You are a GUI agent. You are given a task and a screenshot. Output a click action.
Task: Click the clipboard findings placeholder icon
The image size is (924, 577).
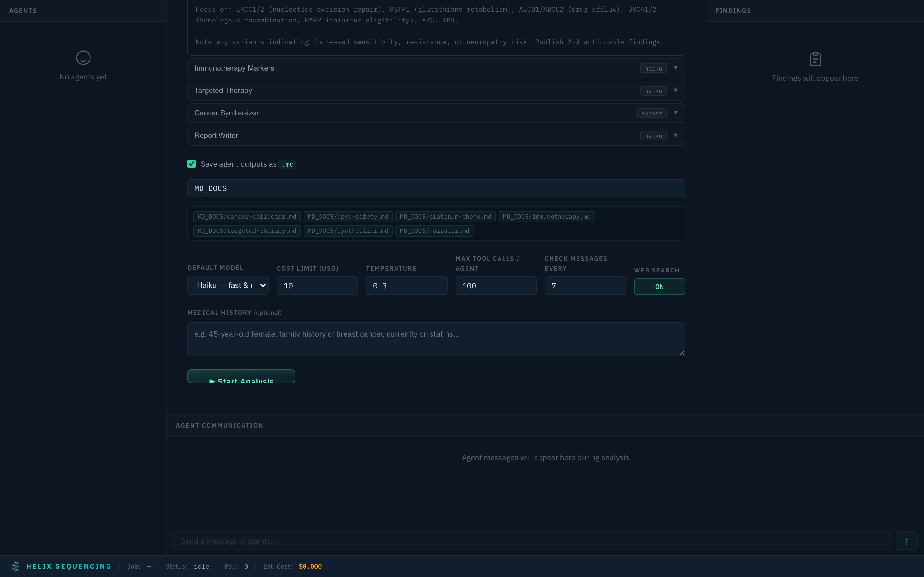coord(815,59)
